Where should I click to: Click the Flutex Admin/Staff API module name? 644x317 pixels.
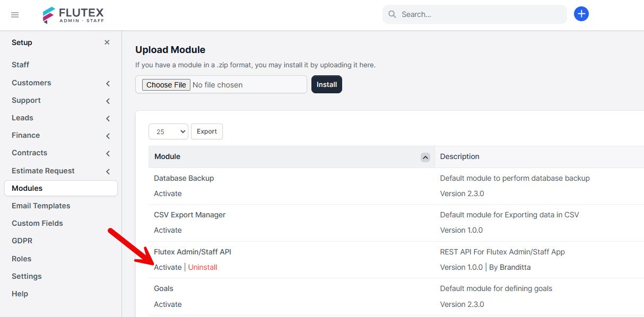193,252
